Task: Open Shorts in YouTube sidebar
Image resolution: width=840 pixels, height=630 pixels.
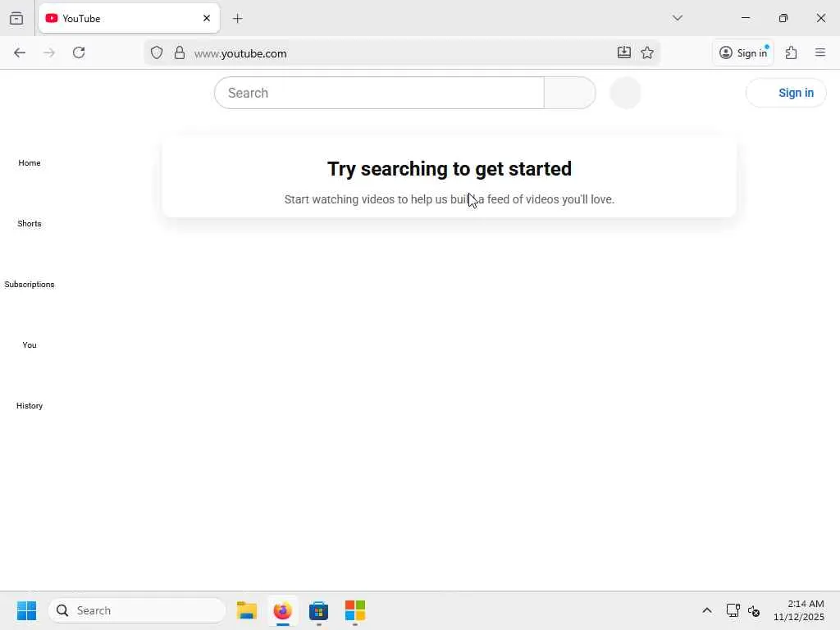Action: point(30,223)
